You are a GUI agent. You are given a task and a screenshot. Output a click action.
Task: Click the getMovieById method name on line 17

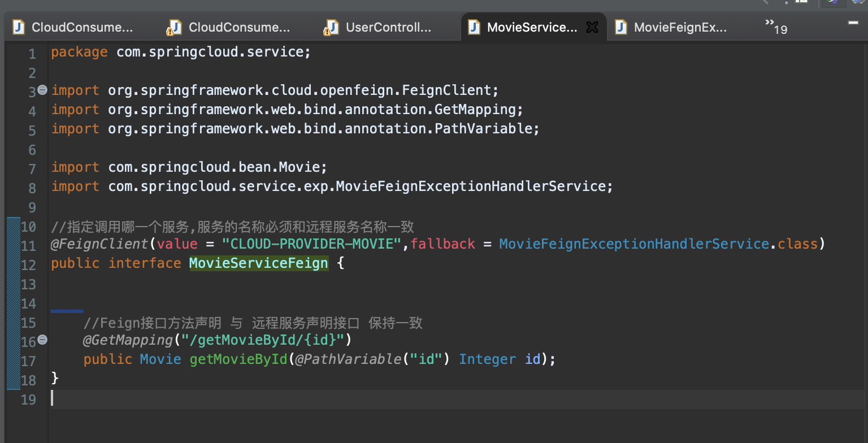(x=238, y=359)
